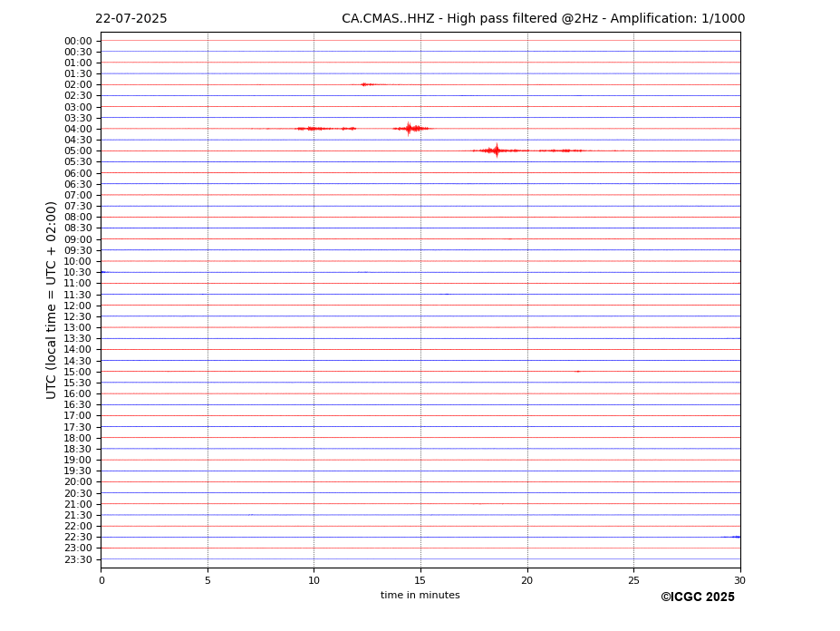Click the 09:00 time row label

tap(78, 239)
